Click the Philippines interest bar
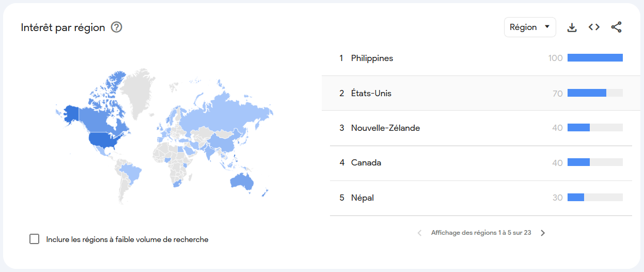Image resolution: width=644 pixels, height=272 pixels. point(594,58)
